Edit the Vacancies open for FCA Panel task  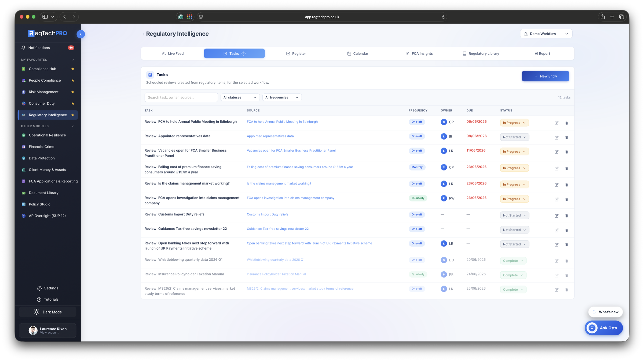pos(557,152)
